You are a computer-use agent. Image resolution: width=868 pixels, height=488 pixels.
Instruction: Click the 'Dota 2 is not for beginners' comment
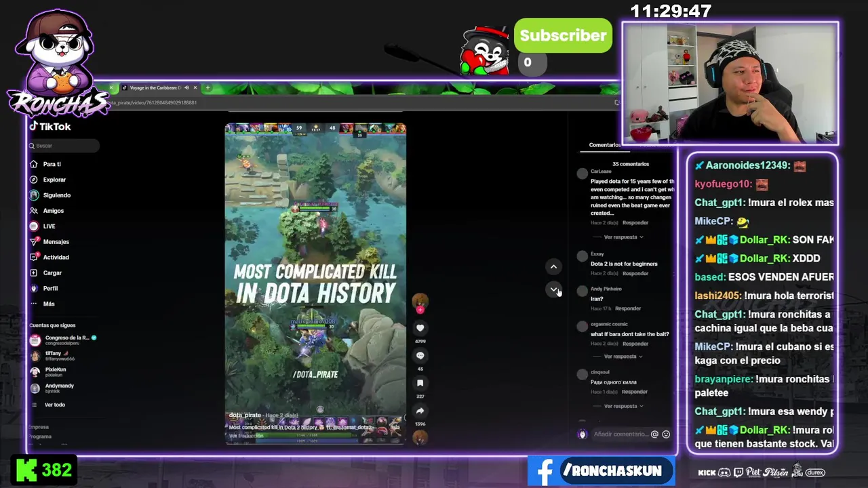pos(624,264)
